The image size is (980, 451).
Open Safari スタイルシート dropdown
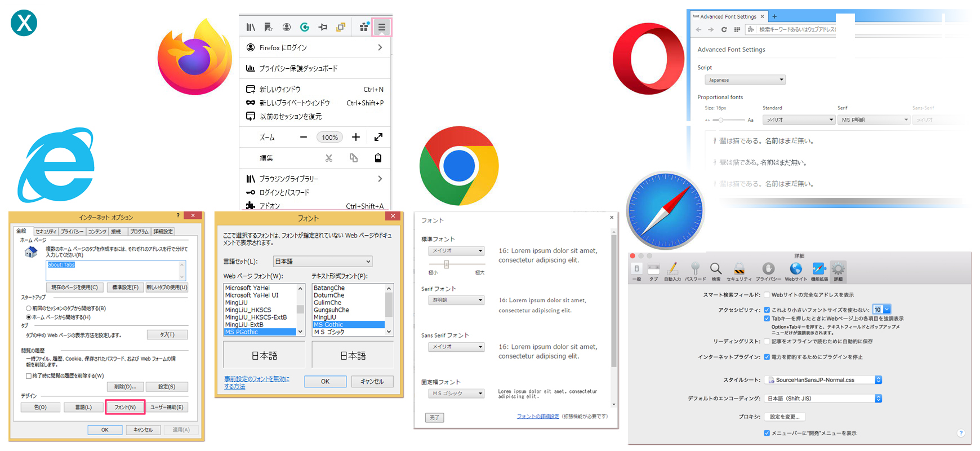click(x=823, y=380)
